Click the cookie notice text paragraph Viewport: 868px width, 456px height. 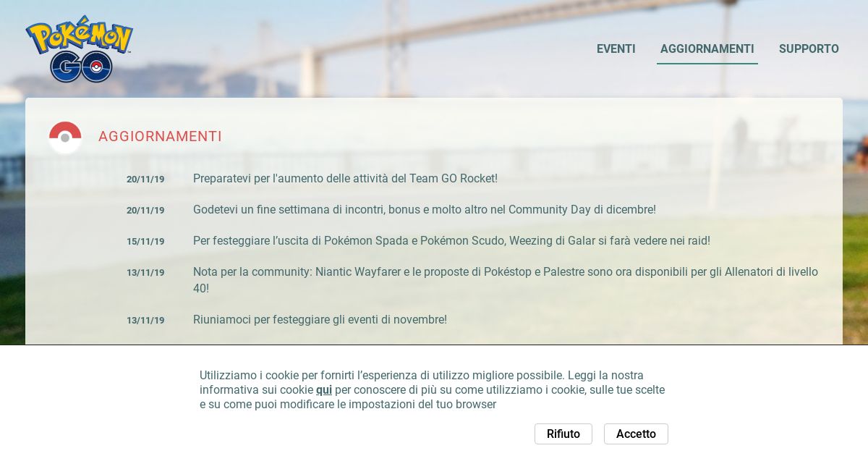click(433, 390)
